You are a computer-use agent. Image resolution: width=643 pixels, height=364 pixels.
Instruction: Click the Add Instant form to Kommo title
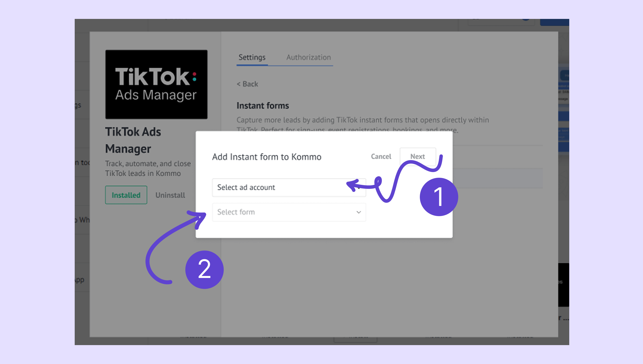pos(266,157)
